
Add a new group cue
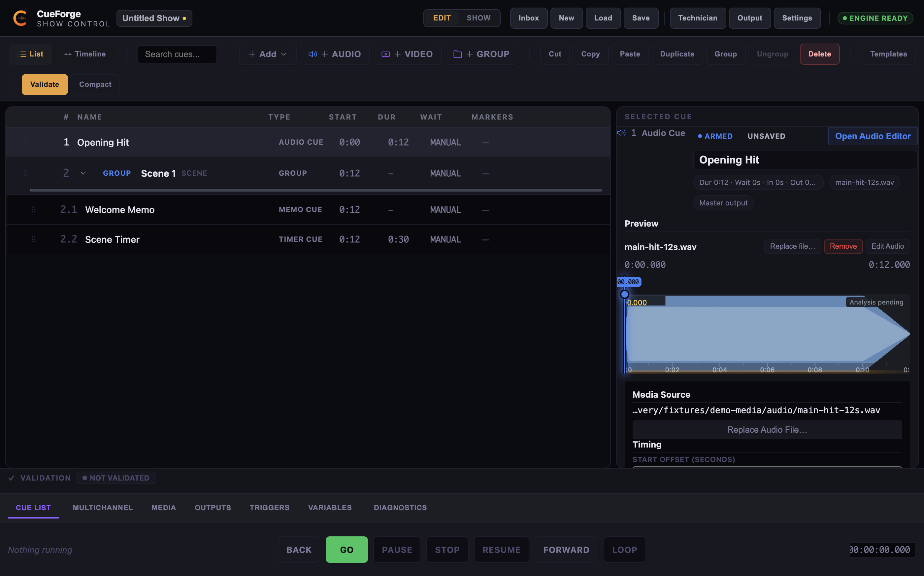pos(481,54)
